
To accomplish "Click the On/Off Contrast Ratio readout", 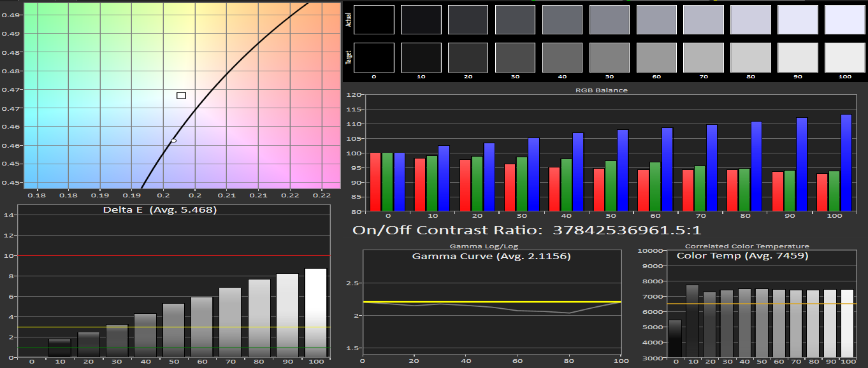I will (526, 230).
